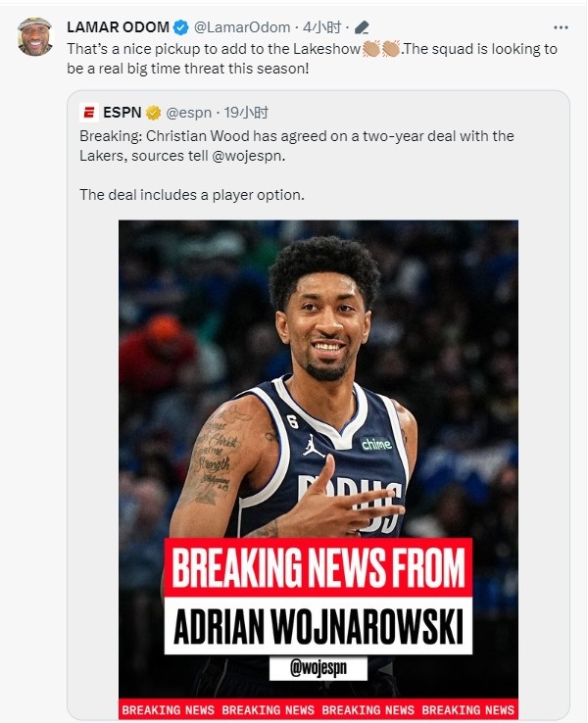Open the Christian Wood breaking news image

318,469
